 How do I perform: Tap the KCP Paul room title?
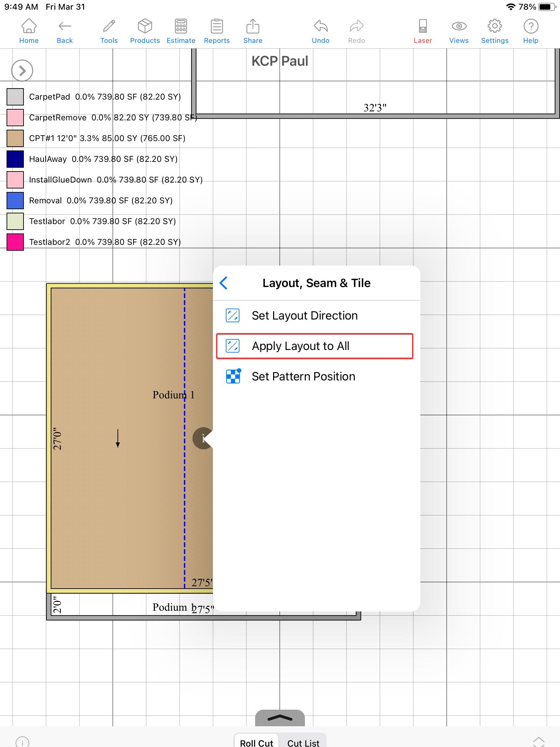(280, 61)
